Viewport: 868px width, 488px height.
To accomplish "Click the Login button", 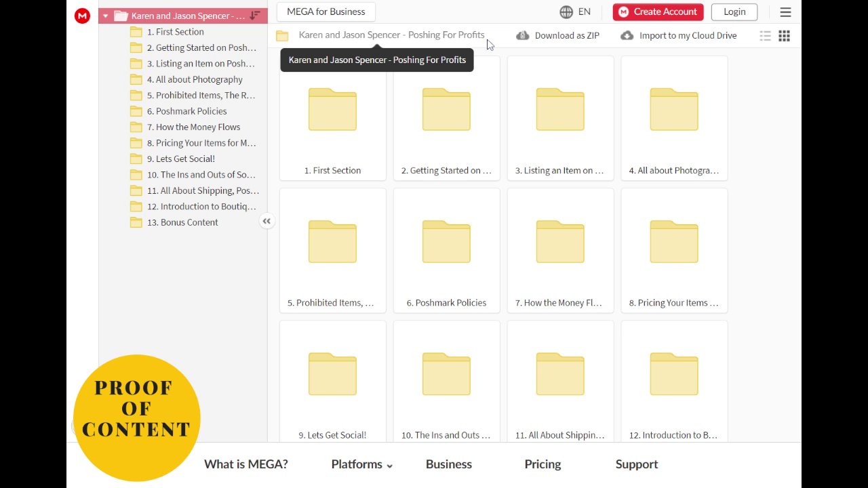I will (x=734, y=12).
